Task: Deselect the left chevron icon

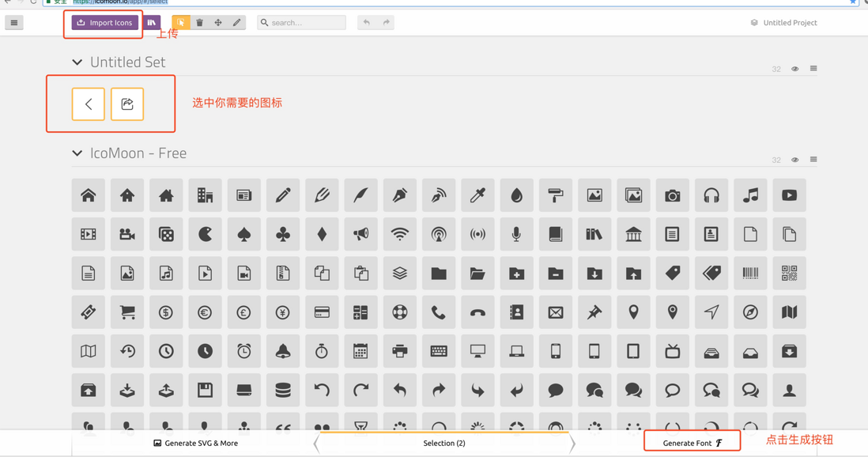Action: [88, 104]
